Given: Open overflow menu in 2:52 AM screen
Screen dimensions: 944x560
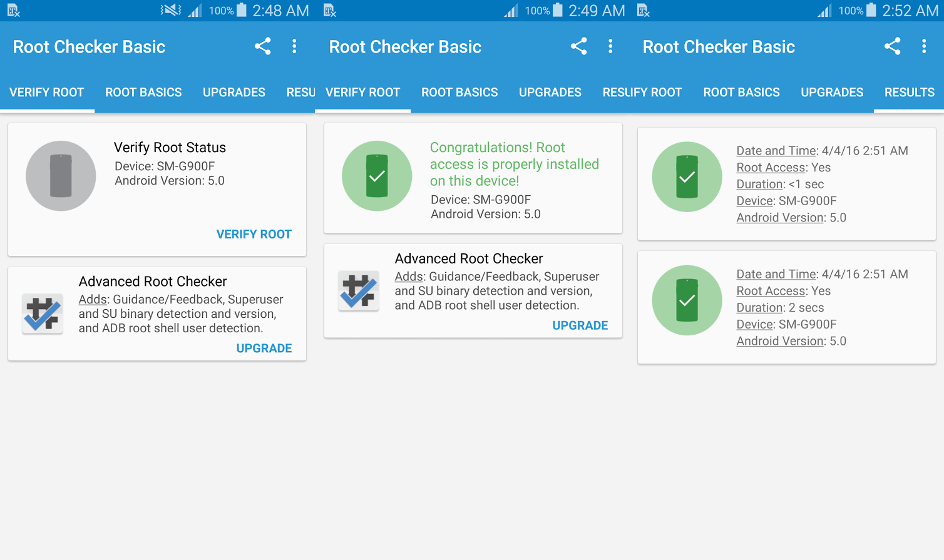Looking at the screenshot, I should [x=924, y=46].
